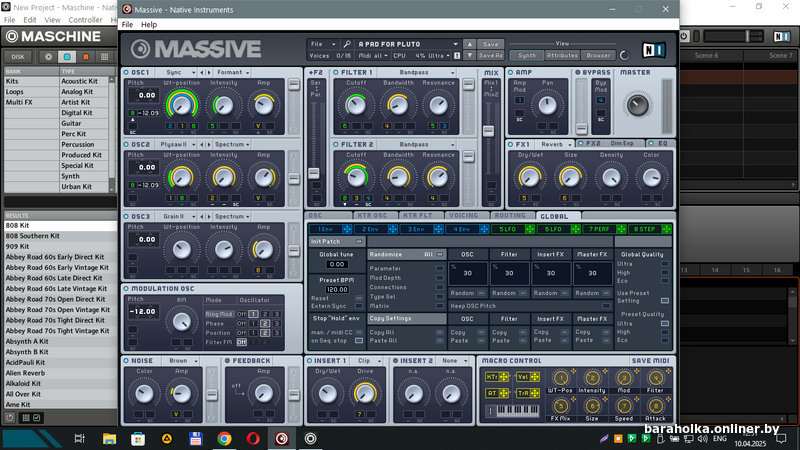The width and height of the screenshot is (800, 450).
Task: Click macro 1 WT-Pos knob
Action: (560, 378)
